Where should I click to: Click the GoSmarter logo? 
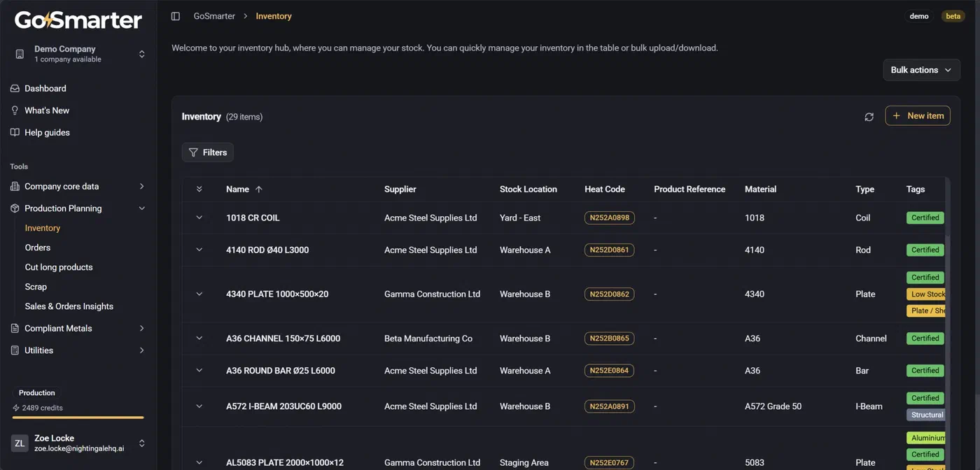(x=78, y=20)
